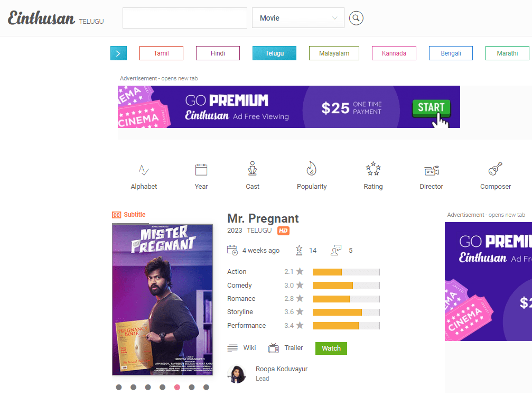Open the Rating stars icon

point(373,169)
